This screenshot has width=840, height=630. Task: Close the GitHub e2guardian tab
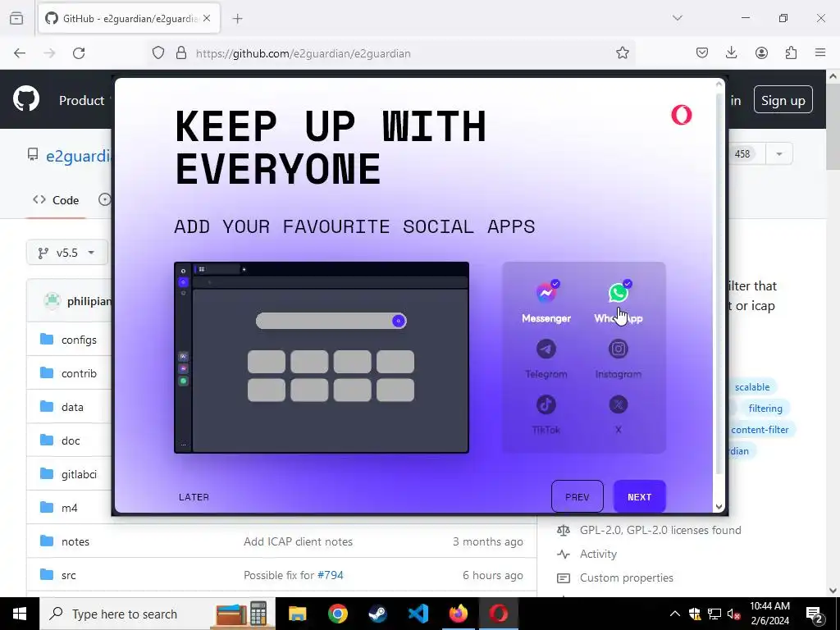coord(207,18)
